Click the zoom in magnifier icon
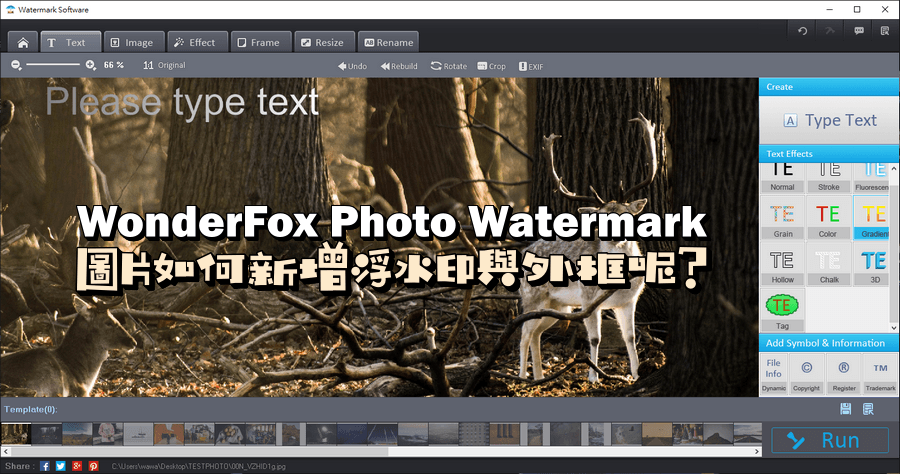900x474 pixels. click(x=91, y=65)
